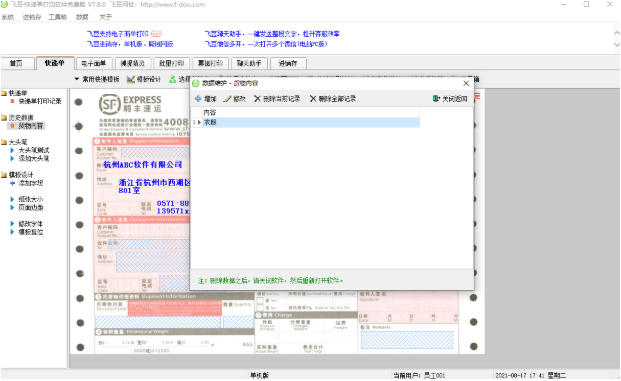Image resolution: width=621 pixels, height=381 pixels.
Task: Open 模板复位 in sidebar
Action: 30,232
